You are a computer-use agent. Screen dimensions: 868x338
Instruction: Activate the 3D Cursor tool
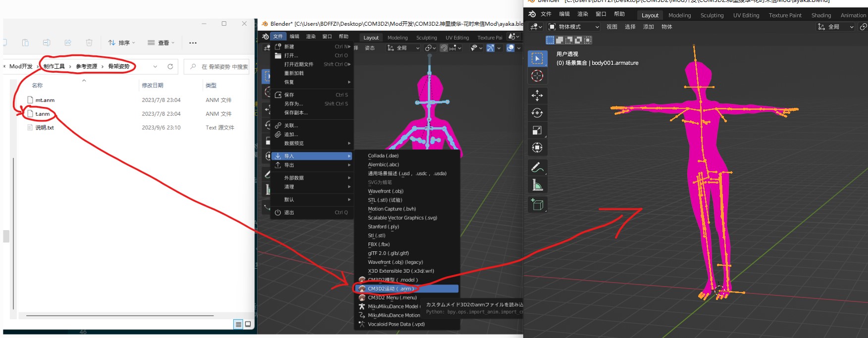click(537, 76)
